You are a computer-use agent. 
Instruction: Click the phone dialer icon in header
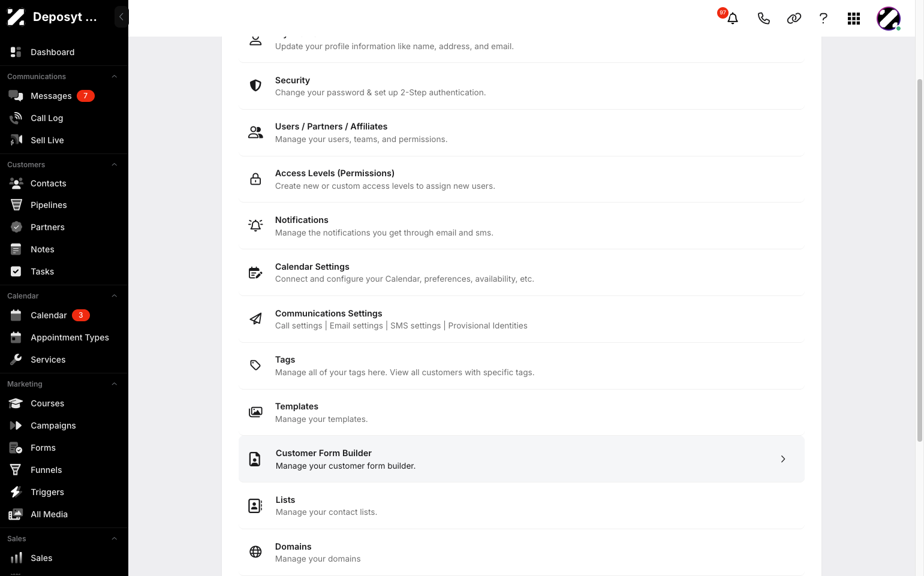pyautogui.click(x=763, y=19)
